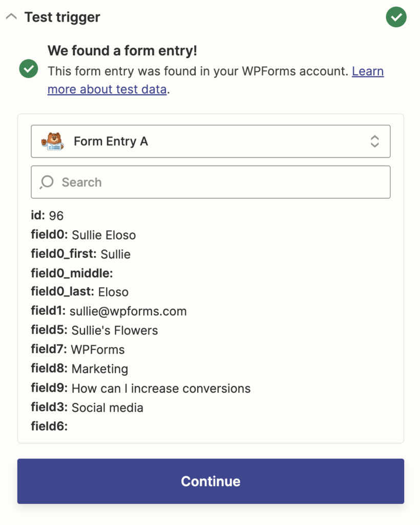Viewport: 420px width, 525px height.
Task: Click the WPForms bear mascot icon
Action: click(52, 141)
